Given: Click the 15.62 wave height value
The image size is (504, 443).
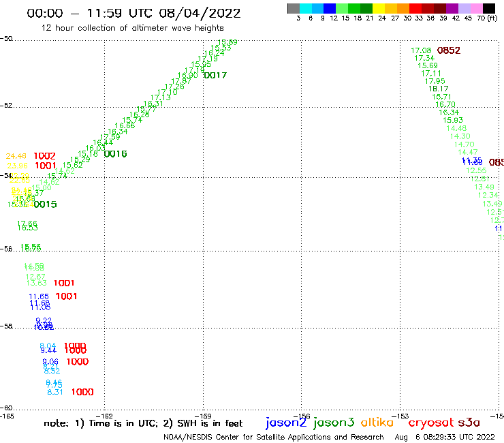Looking at the screenshot, I should point(72,165).
